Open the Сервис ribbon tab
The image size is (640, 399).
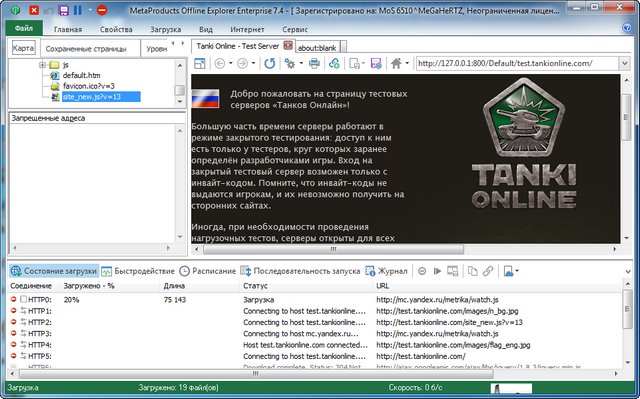click(x=295, y=29)
